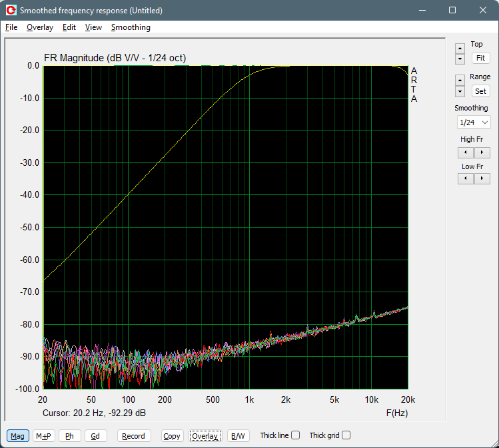Switch to Ph phase view
The image size is (499, 448).
coord(69,436)
